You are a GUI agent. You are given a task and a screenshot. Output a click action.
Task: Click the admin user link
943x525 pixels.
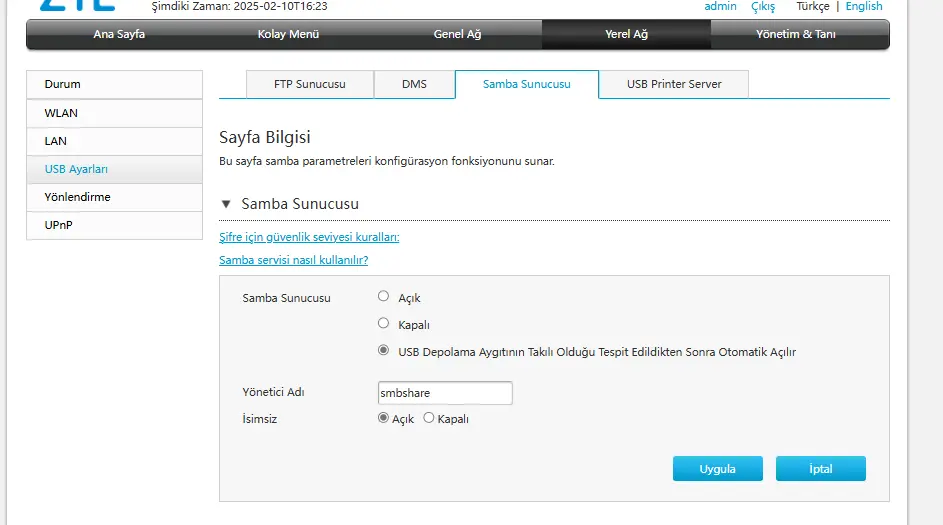click(720, 6)
